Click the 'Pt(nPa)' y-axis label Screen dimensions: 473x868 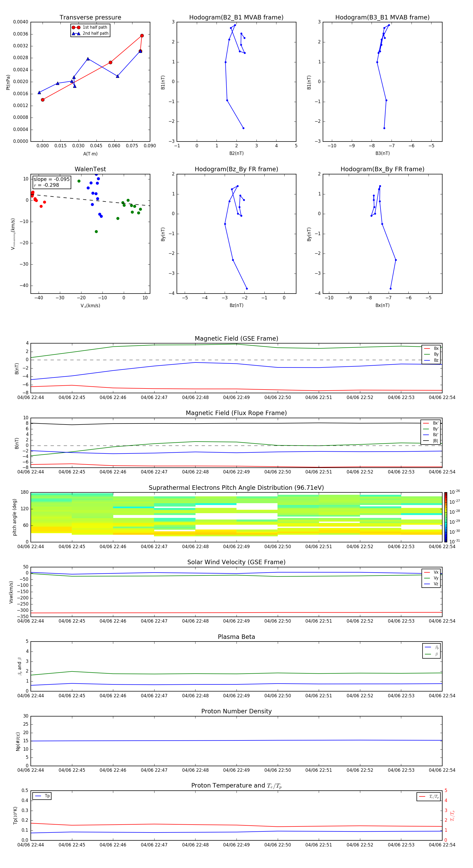pyautogui.click(x=8, y=82)
